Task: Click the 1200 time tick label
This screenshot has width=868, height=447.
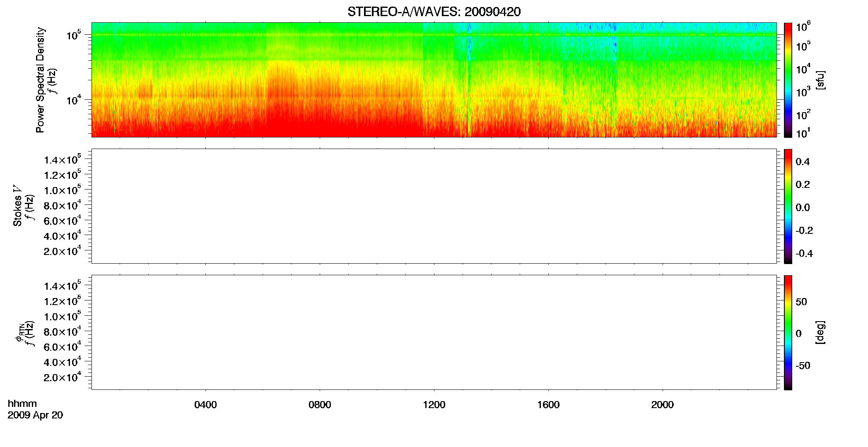Action: tap(434, 405)
